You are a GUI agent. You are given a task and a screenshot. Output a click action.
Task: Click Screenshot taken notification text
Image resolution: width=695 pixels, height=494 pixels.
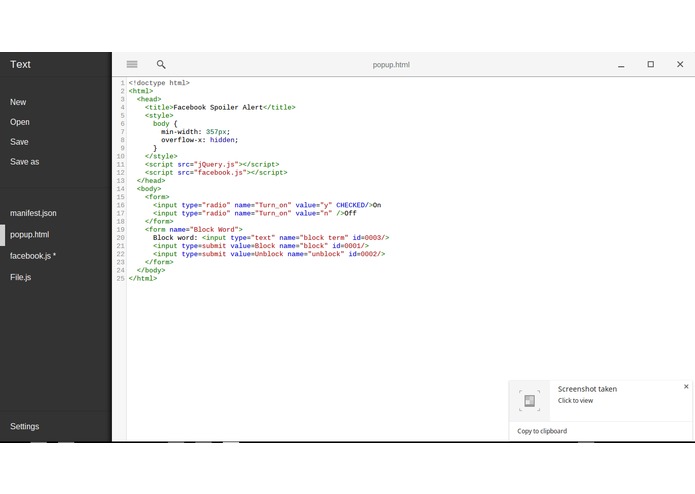click(587, 389)
